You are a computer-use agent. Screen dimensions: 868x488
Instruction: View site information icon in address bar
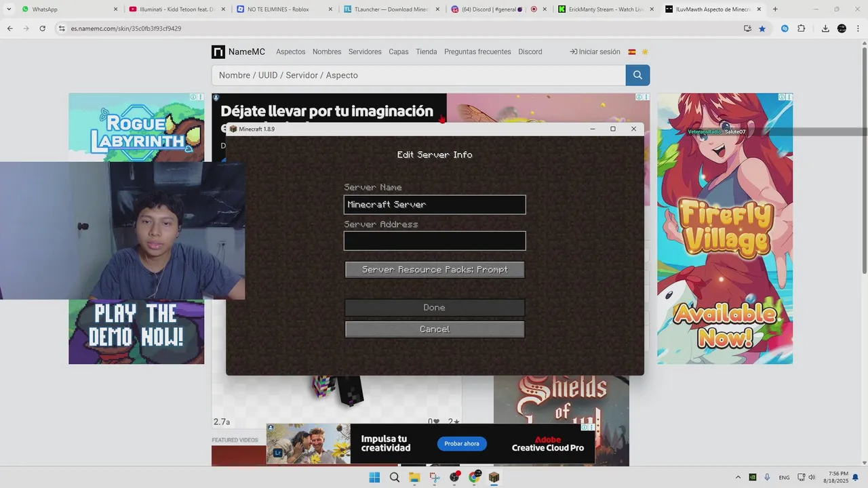click(x=62, y=28)
